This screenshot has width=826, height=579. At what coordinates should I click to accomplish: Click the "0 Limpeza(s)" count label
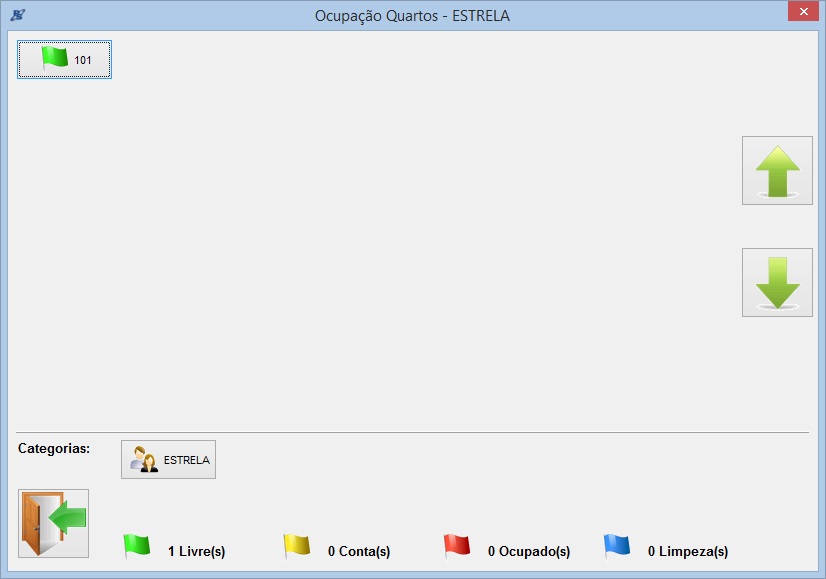(x=687, y=551)
